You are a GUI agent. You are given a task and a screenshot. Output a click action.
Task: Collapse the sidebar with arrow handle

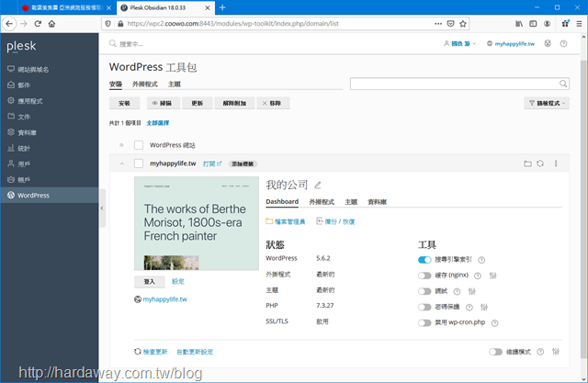pyautogui.click(x=102, y=208)
